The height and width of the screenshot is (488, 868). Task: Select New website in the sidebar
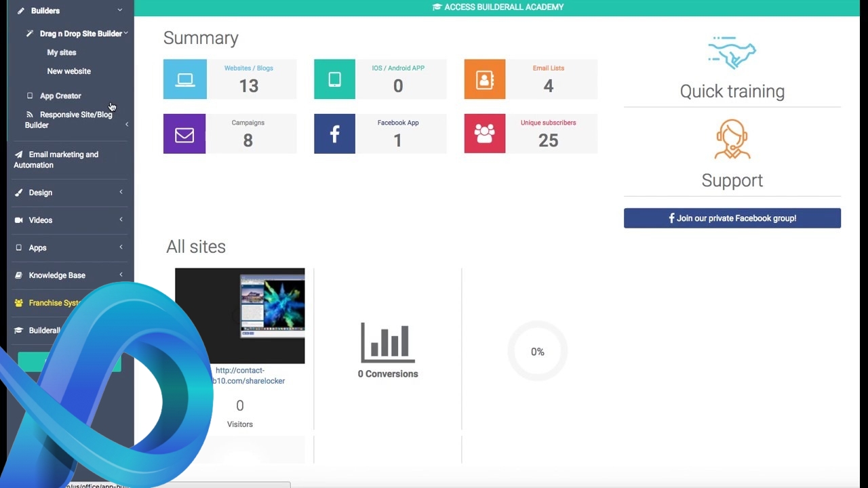[x=68, y=71]
